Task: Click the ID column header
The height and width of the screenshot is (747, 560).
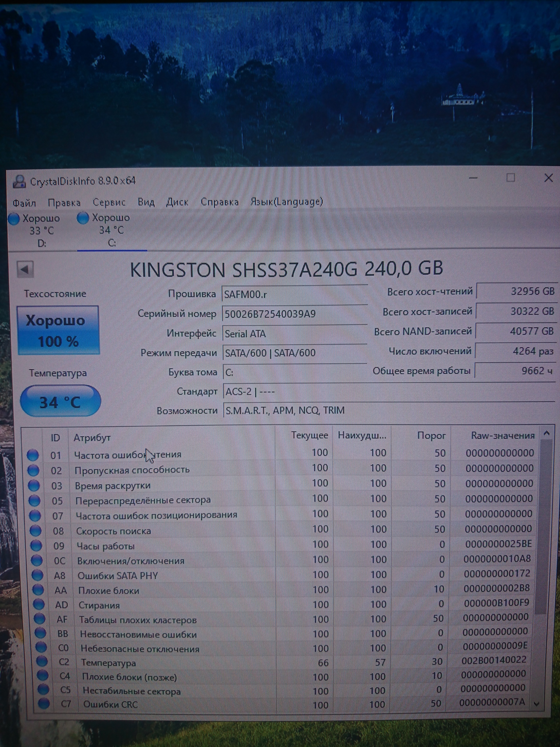Action: point(55,438)
